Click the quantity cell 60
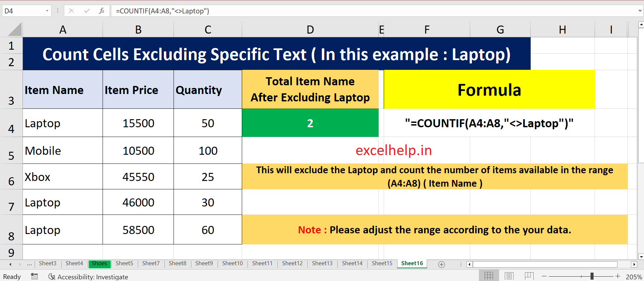The width and height of the screenshot is (644, 281). 208,230
